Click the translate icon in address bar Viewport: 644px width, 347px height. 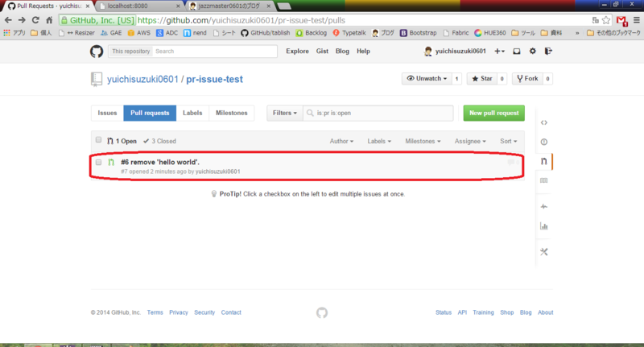point(596,20)
